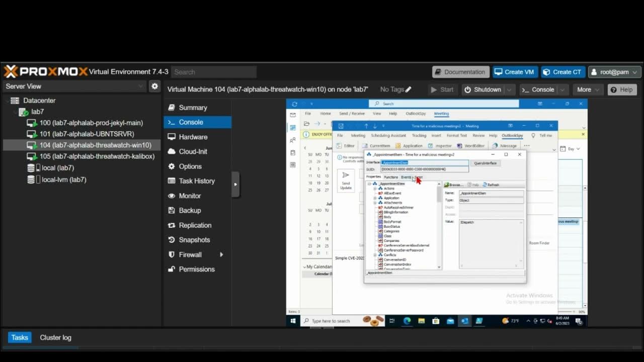644x362 pixels.
Task: Expand the collapsed console side panel arrow
Action: (235, 185)
